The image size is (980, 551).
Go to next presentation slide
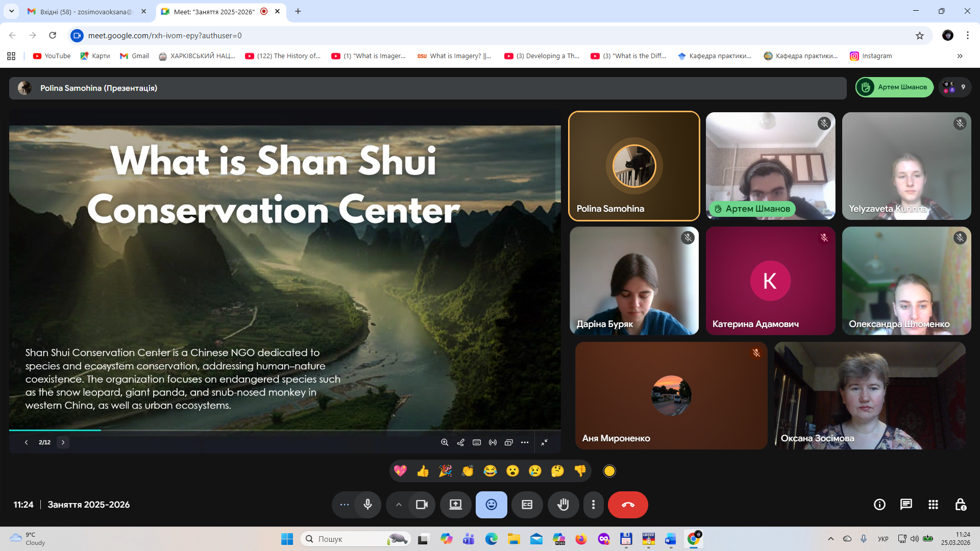pos(63,442)
